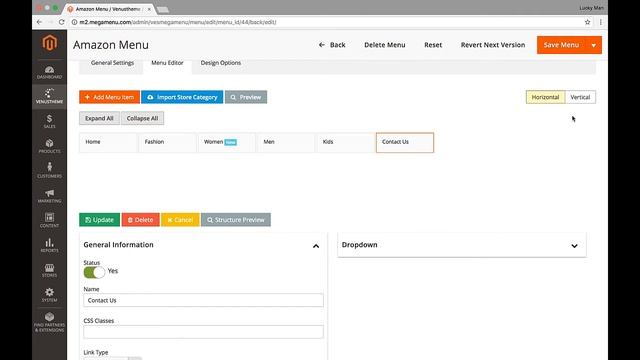Click Collapse All button
The image size is (640, 360).
click(x=142, y=118)
